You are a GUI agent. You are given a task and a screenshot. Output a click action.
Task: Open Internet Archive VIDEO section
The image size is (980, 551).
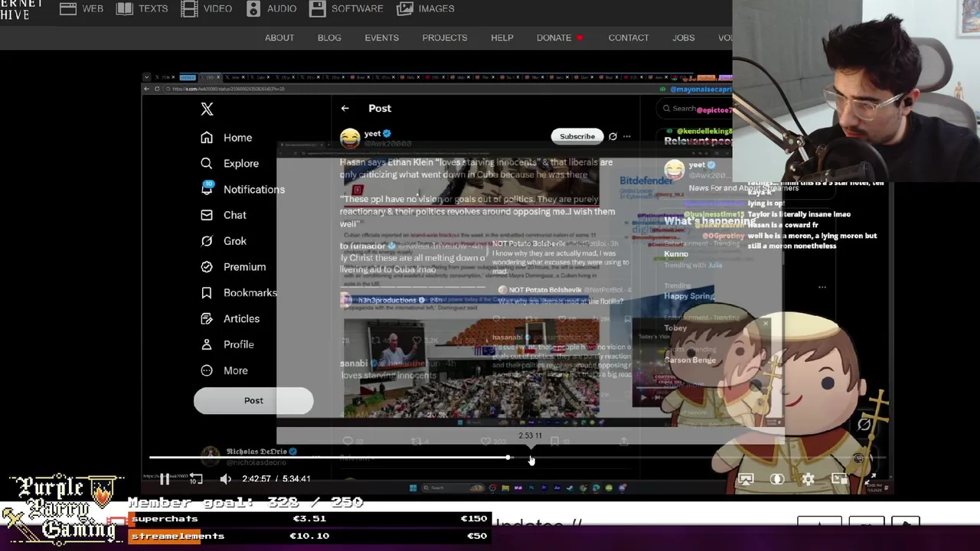pos(207,8)
